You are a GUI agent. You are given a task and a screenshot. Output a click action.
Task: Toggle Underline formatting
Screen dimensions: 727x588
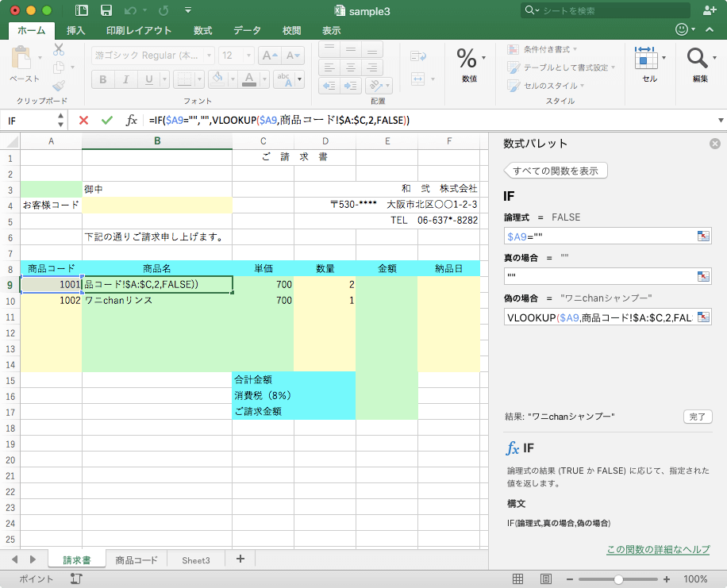coord(148,79)
